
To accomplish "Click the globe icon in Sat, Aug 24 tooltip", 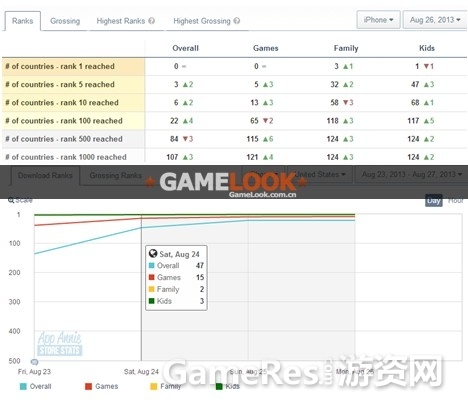I will (153, 254).
